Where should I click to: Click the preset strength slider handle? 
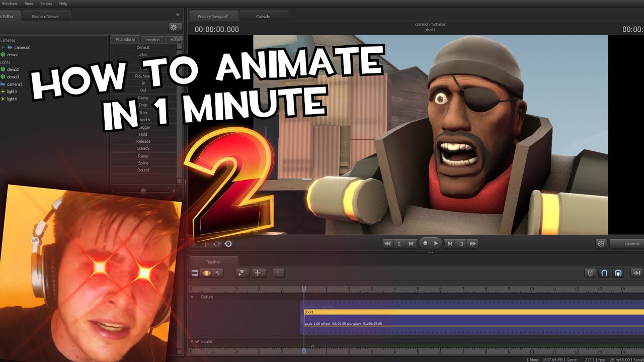(x=143, y=191)
